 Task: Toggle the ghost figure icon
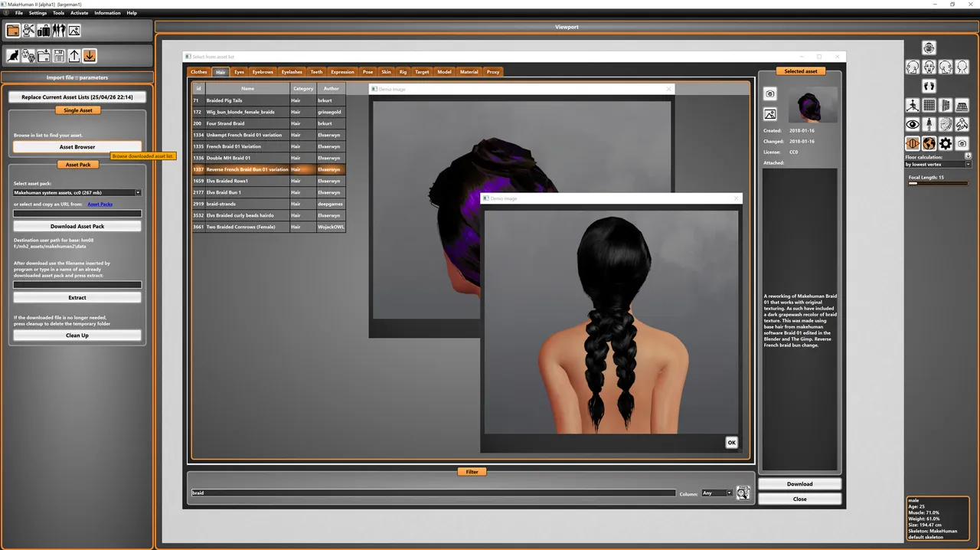click(x=962, y=124)
